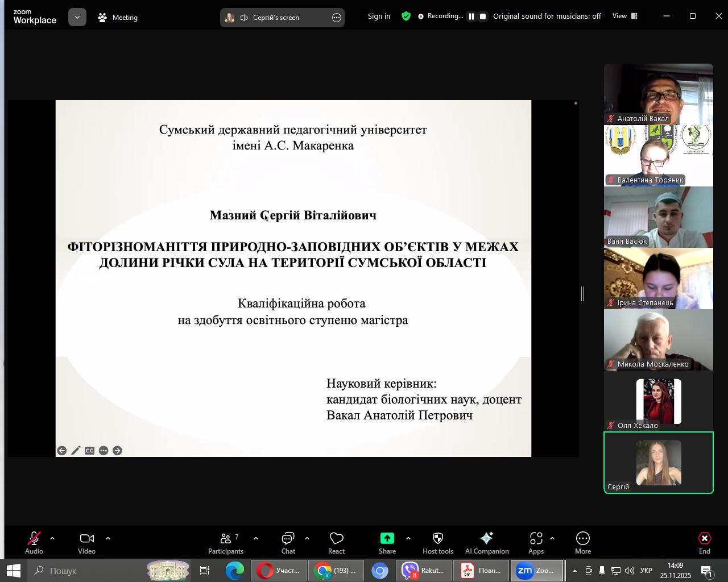
Task: Open Host tools shield icon
Action: (x=437, y=543)
